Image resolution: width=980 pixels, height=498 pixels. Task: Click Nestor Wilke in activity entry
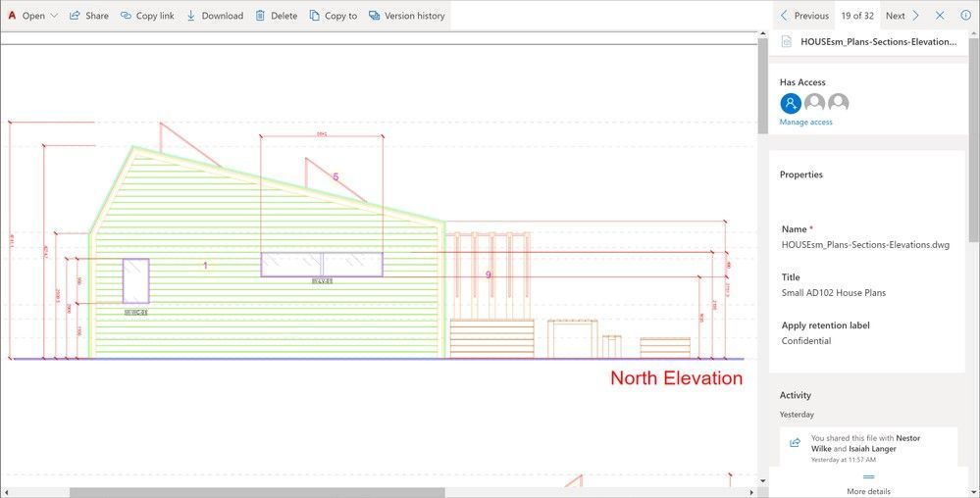pos(865,444)
